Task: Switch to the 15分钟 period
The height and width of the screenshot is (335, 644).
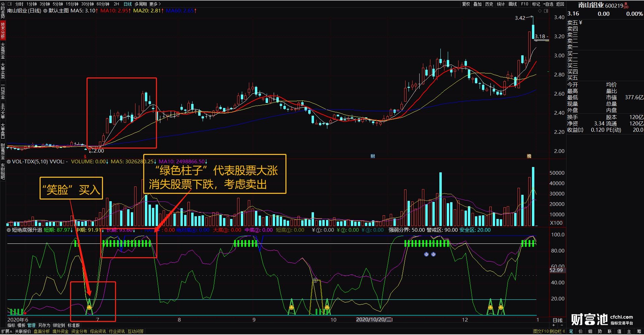Action: click(x=72, y=4)
